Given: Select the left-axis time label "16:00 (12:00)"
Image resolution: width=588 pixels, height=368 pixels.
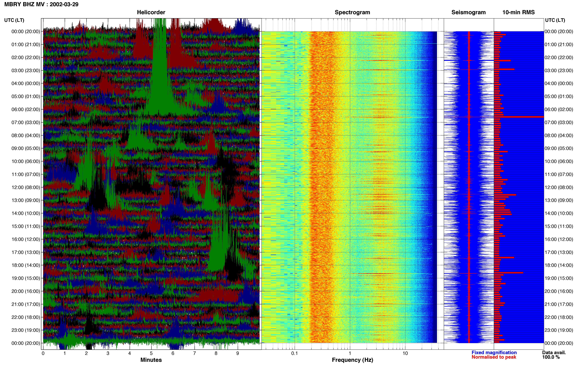Looking at the screenshot, I should tap(26, 240).
